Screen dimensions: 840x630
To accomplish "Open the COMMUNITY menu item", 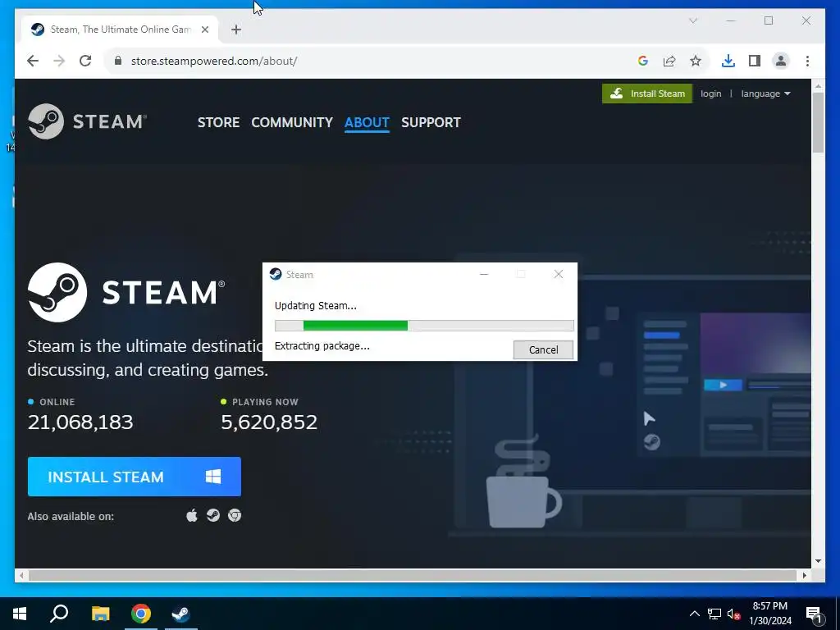I will [x=292, y=122].
